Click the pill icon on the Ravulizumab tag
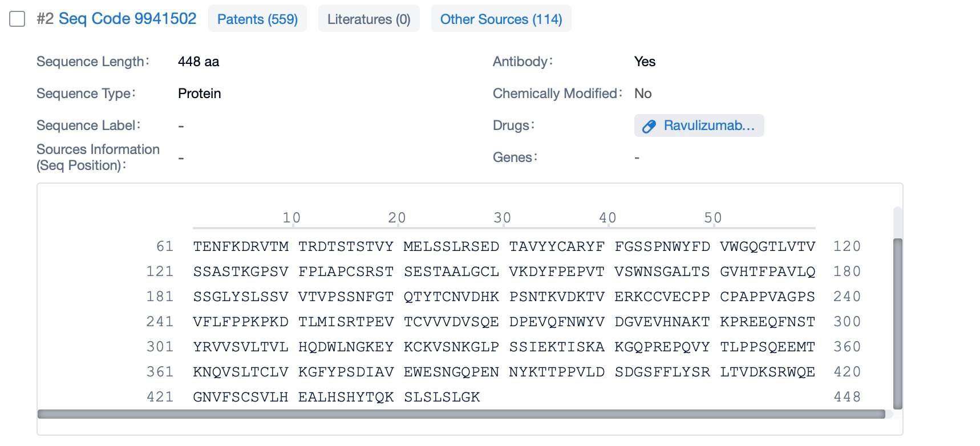 649,126
